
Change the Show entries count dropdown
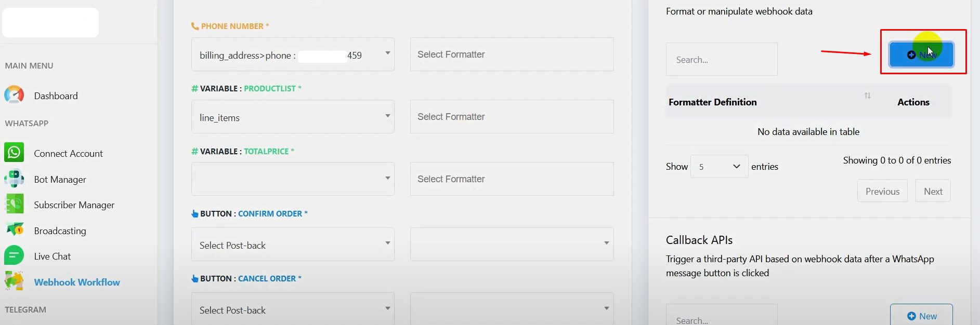click(719, 167)
